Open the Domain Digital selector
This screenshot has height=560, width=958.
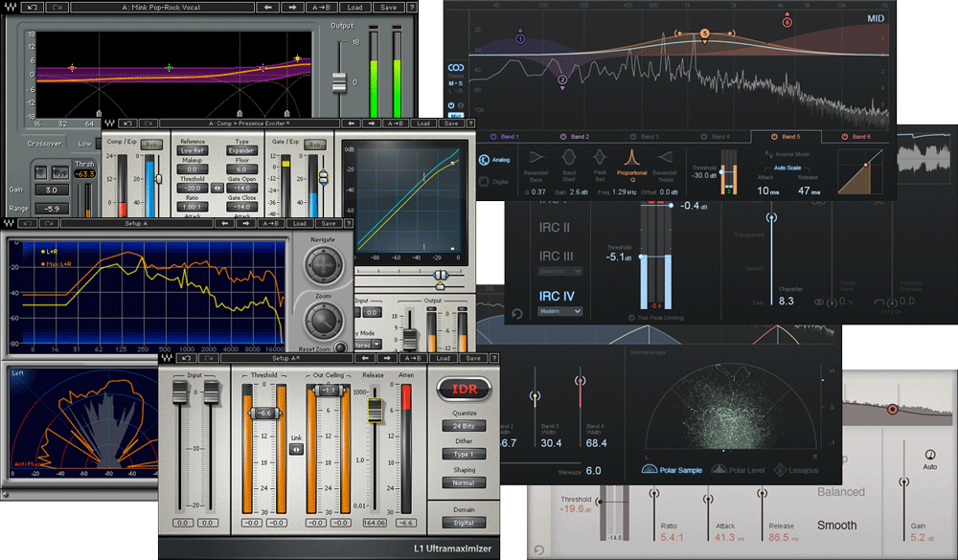463,523
